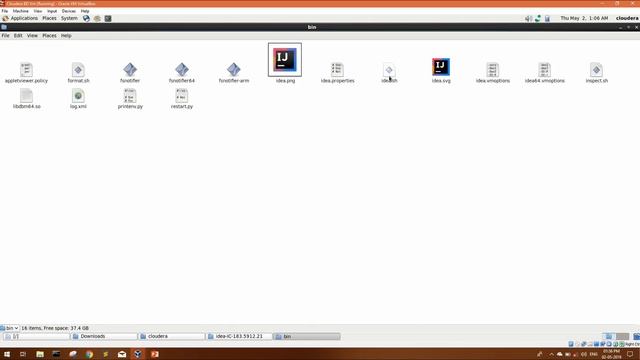Switch to the idea-IC-183.5912.21 window button
The height and width of the screenshot is (360, 640).
240,336
